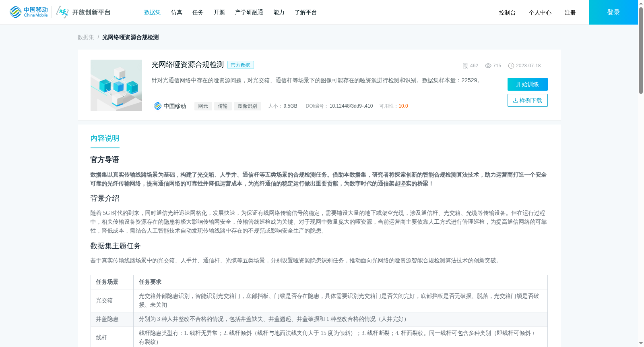The width and height of the screenshot is (644, 347).
Task: Click the dataset cube thumbnail image
Action: tap(116, 85)
